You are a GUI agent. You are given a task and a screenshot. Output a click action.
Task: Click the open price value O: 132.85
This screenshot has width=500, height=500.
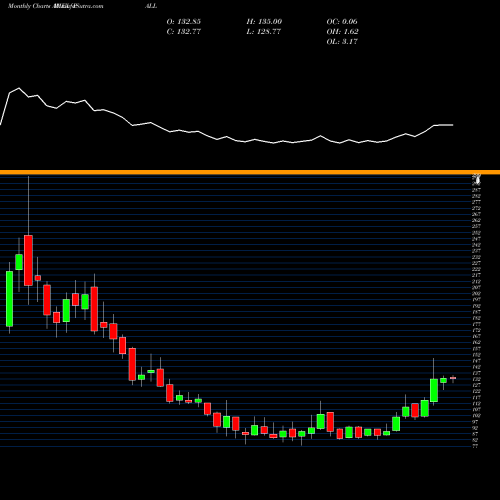pyautogui.click(x=184, y=22)
